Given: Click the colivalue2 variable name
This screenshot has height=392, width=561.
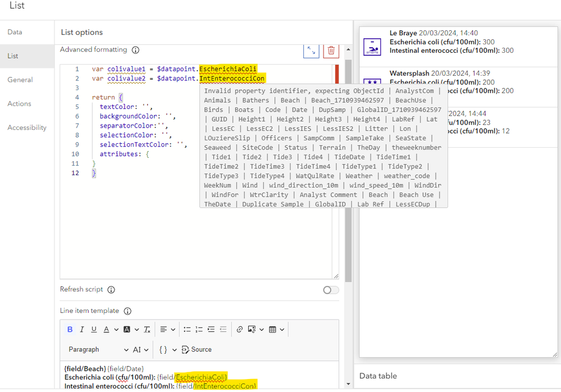Looking at the screenshot, I should tap(126, 79).
